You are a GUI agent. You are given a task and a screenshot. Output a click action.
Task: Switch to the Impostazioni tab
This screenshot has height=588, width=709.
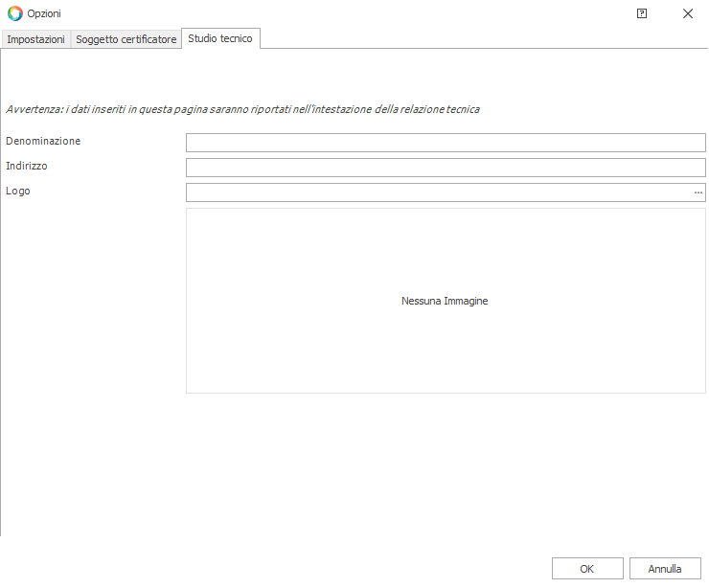click(x=36, y=39)
